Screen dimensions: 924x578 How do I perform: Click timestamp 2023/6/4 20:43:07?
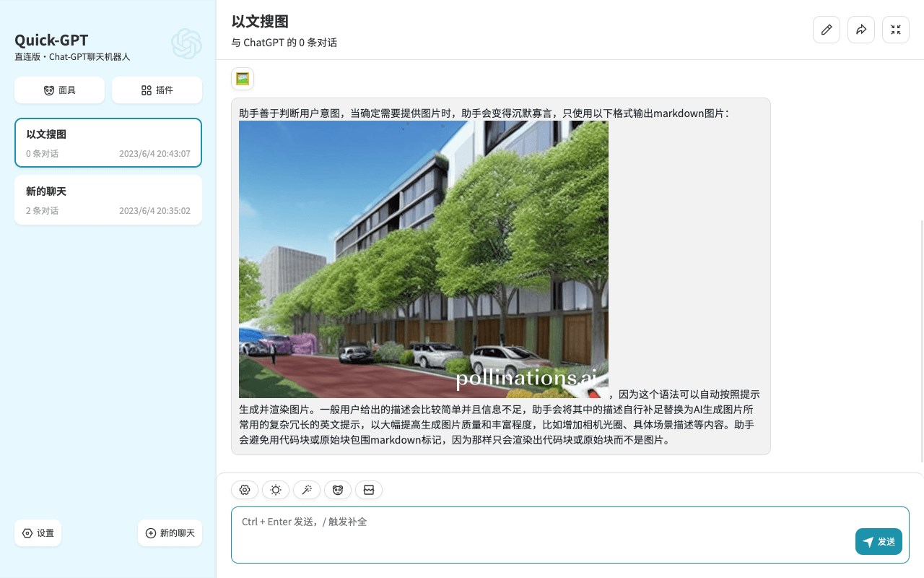[x=154, y=154]
